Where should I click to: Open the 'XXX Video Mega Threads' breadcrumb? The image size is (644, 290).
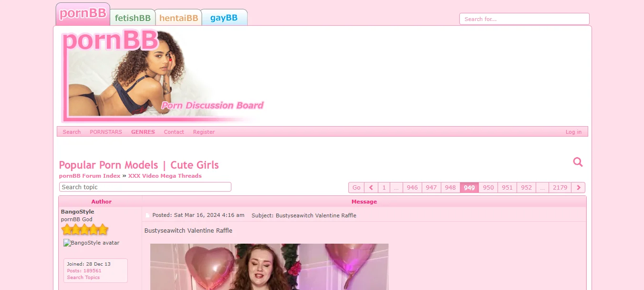pos(165,176)
